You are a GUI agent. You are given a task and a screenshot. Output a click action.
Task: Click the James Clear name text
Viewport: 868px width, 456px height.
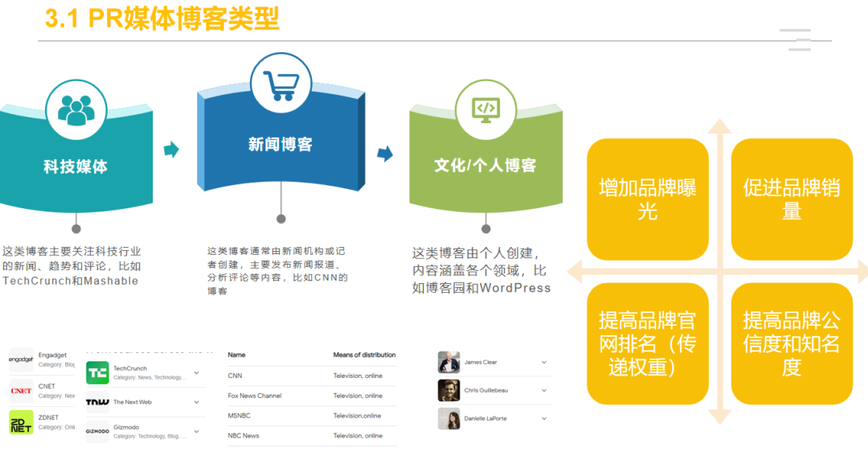coord(481,363)
